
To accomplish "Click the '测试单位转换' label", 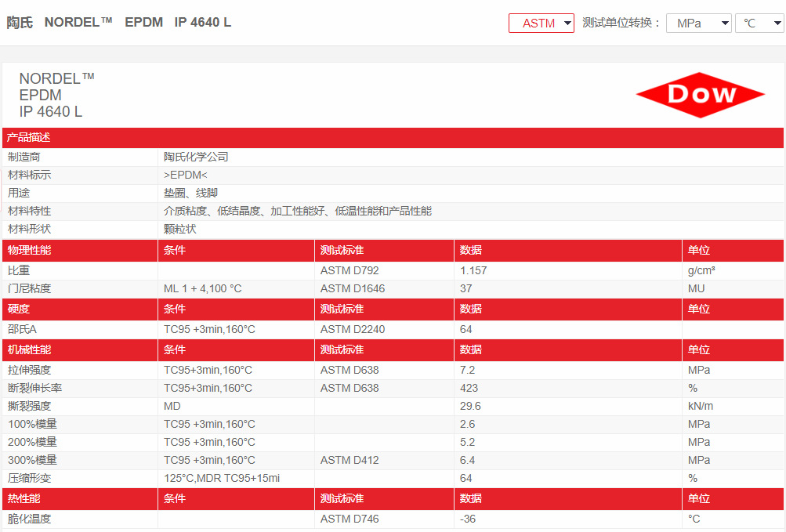I will (x=621, y=23).
